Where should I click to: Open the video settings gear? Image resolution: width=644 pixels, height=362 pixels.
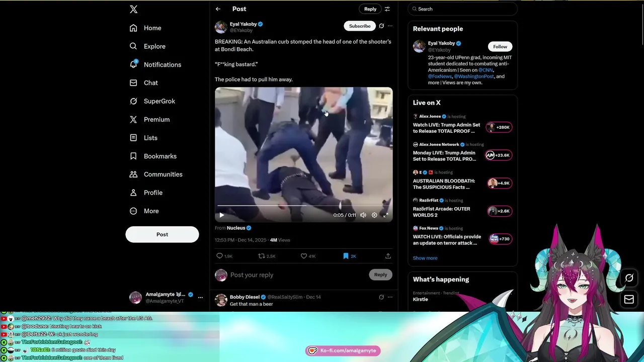(x=374, y=215)
